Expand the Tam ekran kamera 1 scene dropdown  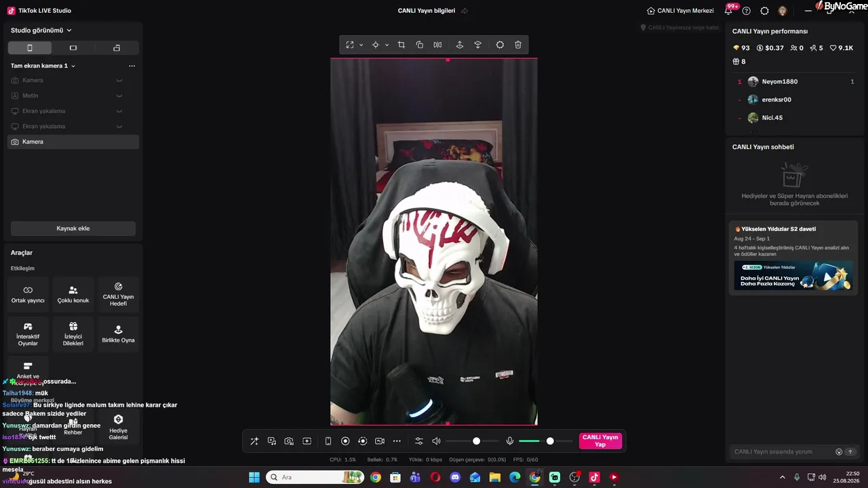tap(73, 66)
